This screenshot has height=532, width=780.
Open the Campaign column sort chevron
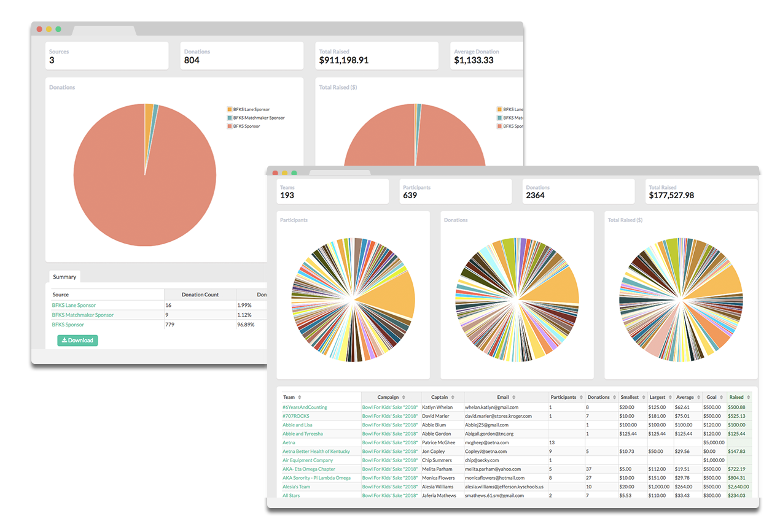[404, 397]
